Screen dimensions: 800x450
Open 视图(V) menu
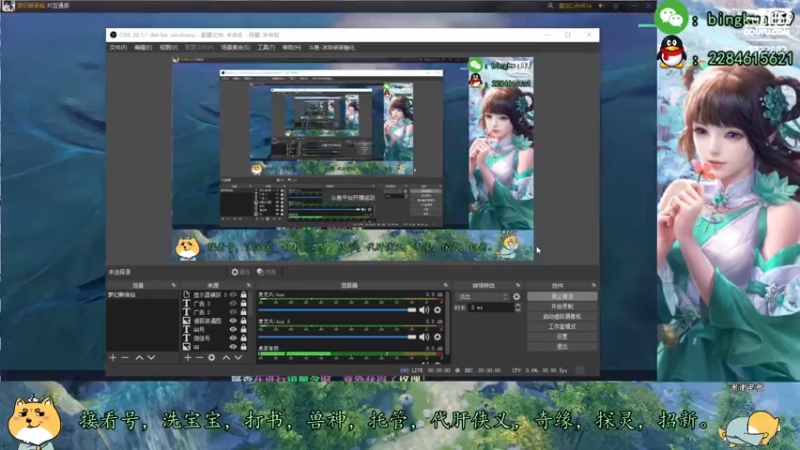(x=168, y=47)
